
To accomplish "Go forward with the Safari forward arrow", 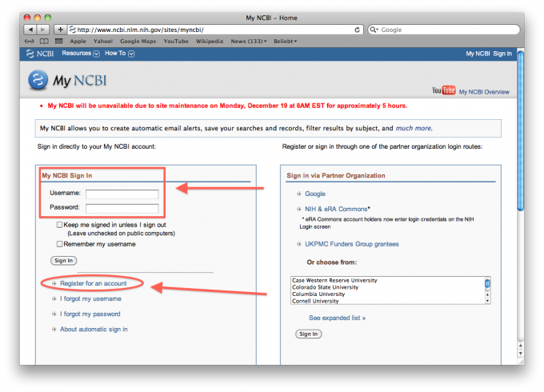I will pyautogui.click(x=43, y=30).
